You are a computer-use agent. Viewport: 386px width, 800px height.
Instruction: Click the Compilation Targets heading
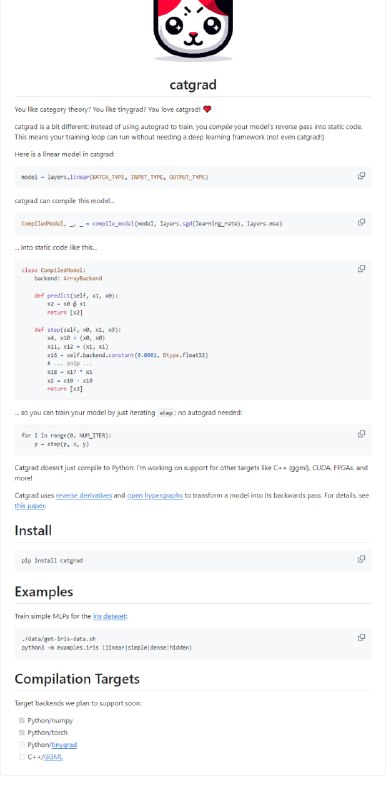[77, 679]
